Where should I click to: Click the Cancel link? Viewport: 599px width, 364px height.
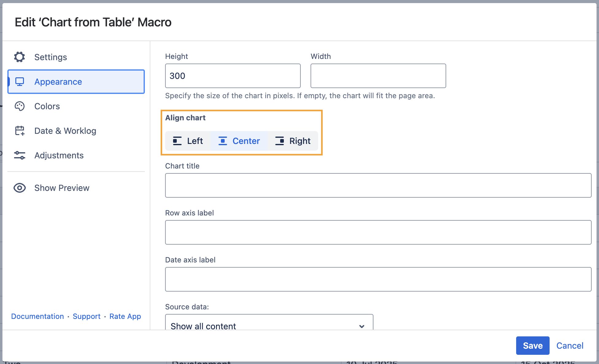[x=570, y=346]
